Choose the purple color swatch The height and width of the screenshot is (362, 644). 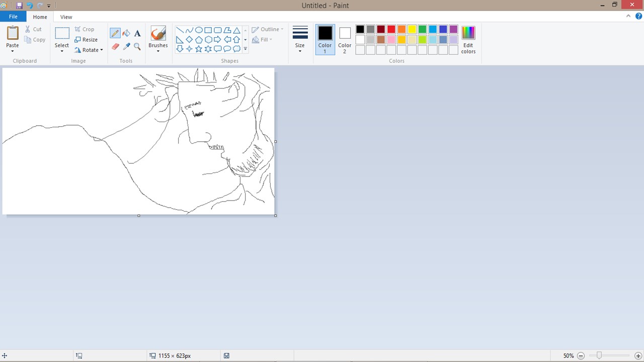(453, 29)
